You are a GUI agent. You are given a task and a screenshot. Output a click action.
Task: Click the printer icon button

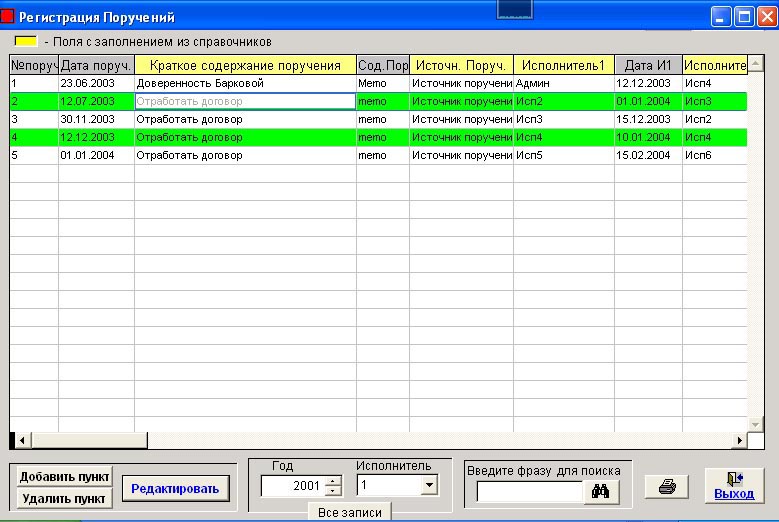(x=666, y=487)
